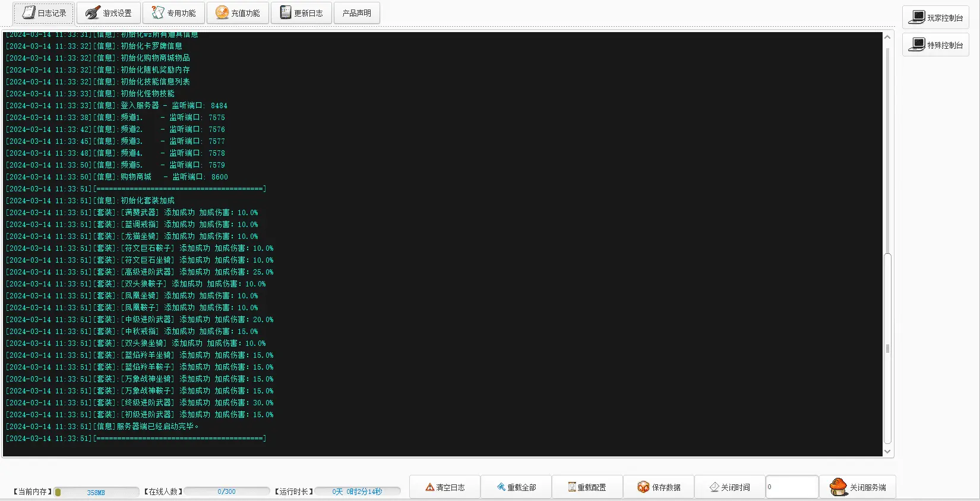
Task: Click the 在线人数 online count bar
Action: coord(227,491)
